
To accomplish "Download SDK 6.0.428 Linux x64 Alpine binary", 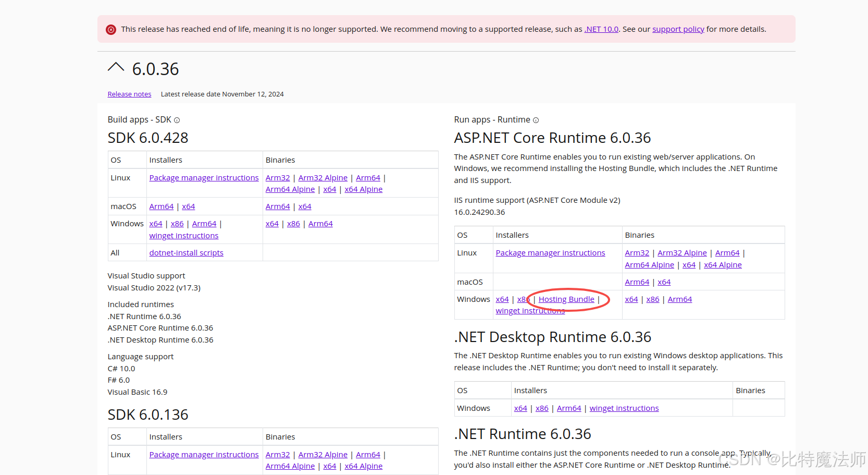I will point(363,189).
